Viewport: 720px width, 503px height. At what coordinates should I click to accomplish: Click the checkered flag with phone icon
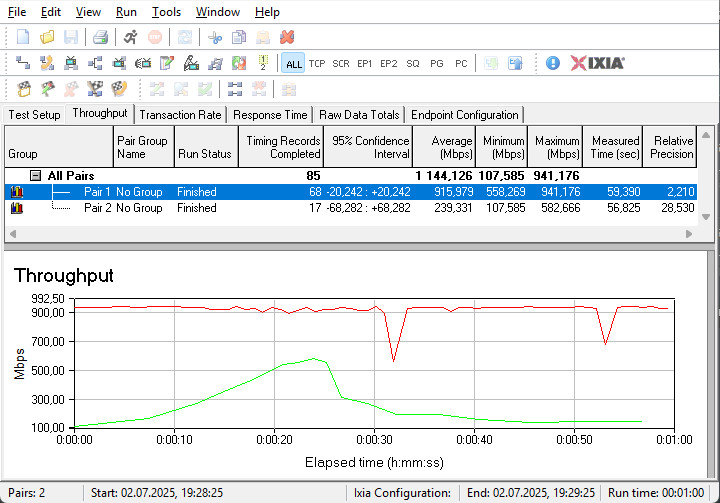[x=119, y=89]
